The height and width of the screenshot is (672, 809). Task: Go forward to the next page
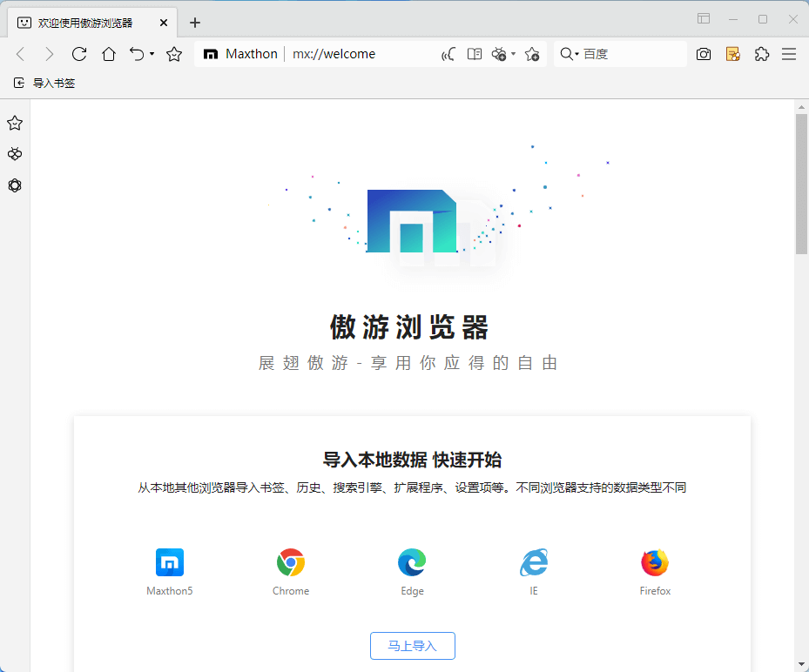tap(49, 54)
